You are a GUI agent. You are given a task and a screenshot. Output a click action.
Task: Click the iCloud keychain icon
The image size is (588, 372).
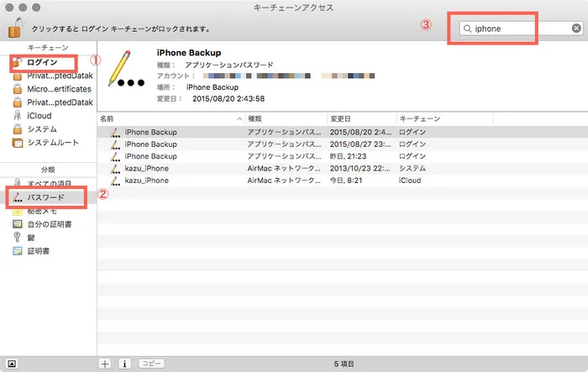pos(18,116)
